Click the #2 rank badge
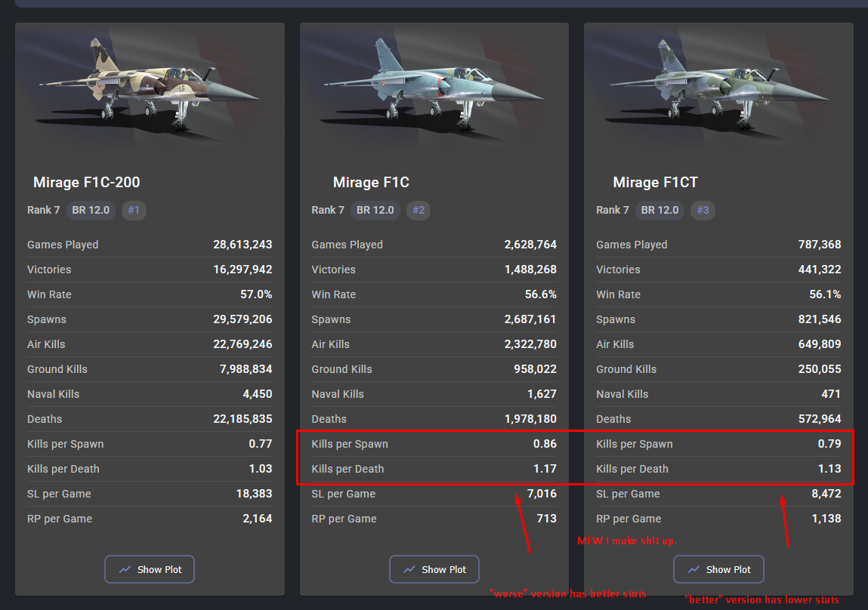 [419, 210]
